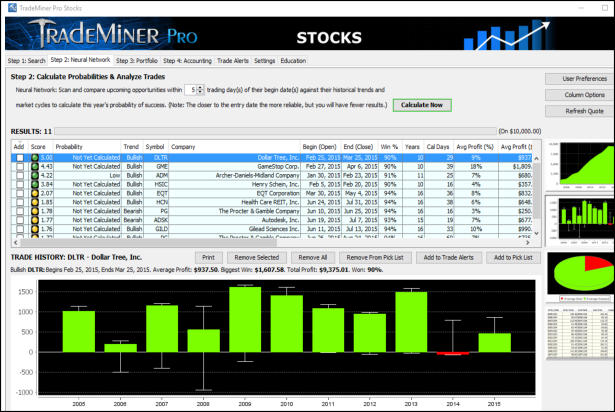615x412 pixels.
Task: Check the Add box for GME row
Action: (x=20, y=166)
